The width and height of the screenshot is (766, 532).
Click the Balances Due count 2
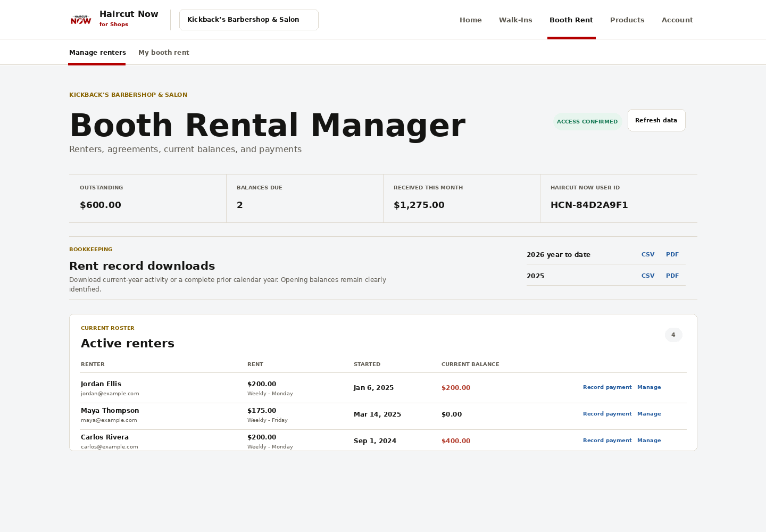[240, 205]
